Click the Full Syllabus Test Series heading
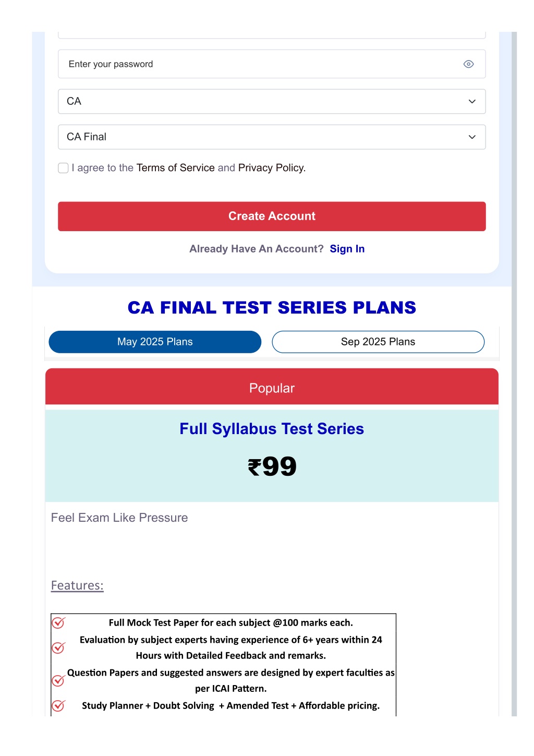 (x=272, y=429)
